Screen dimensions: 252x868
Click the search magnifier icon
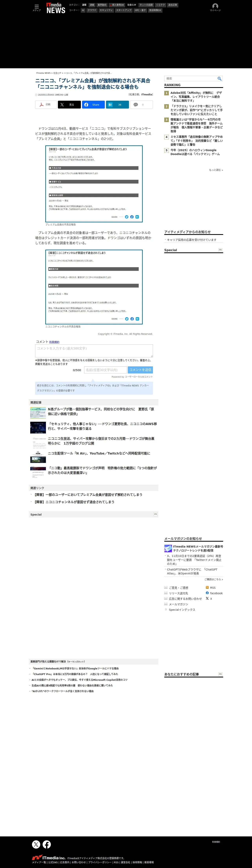pyautogui.click(x=219, y=78)
